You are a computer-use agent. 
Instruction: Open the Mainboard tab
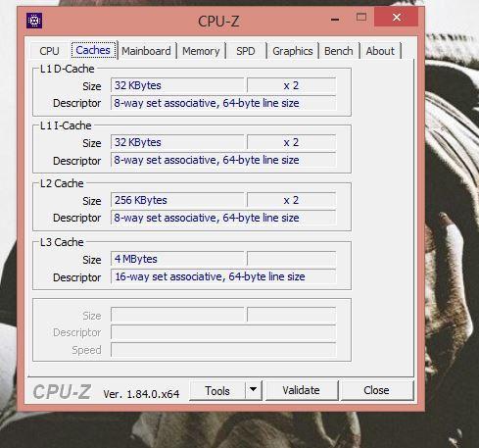[146, 51]
